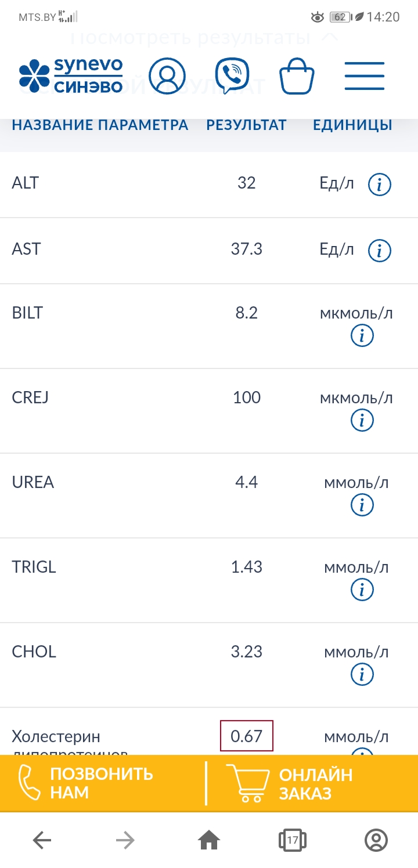
Task: Show info for the BILT parameter
Action: click(x=362, y=336)
